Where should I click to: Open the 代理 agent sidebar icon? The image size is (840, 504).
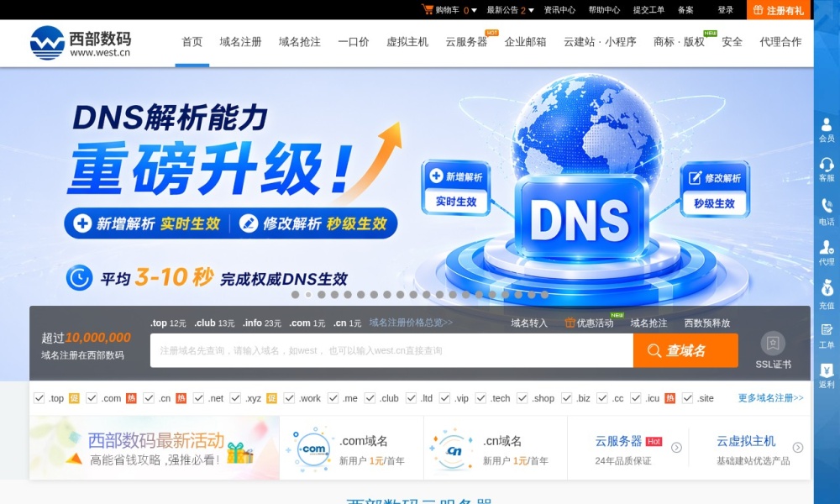point(827,249)
